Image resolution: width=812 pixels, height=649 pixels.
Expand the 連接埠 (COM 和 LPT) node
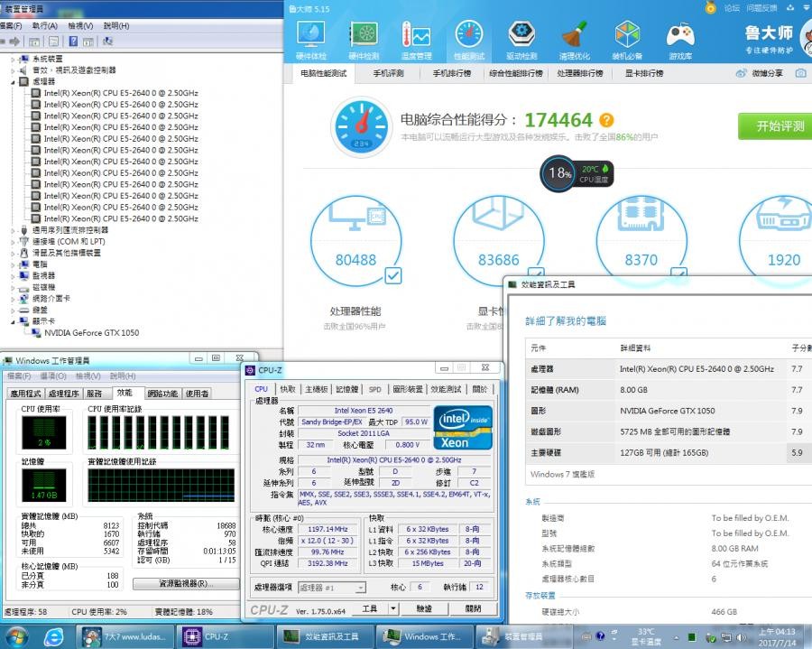coord(14,241)
